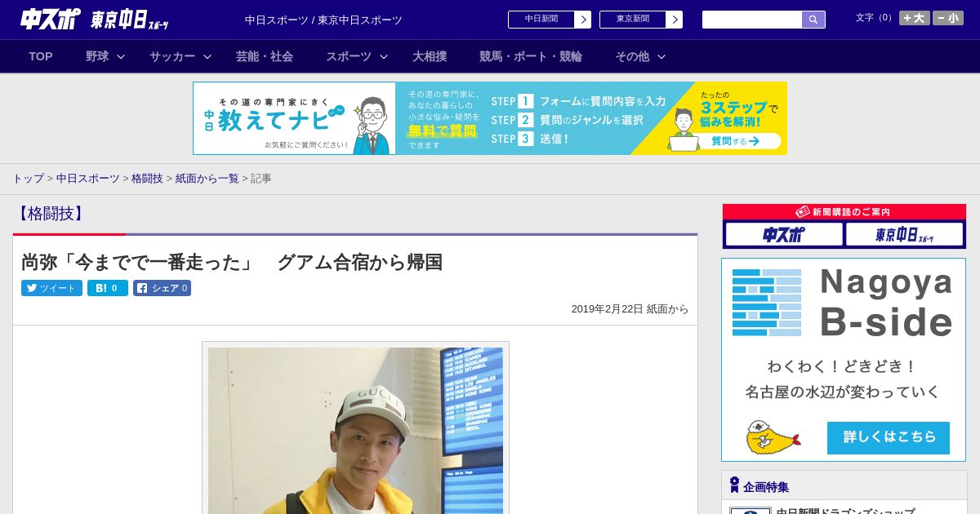Open the その他 menu
This screenshot has height=514, width=980.
pos(632,56)
